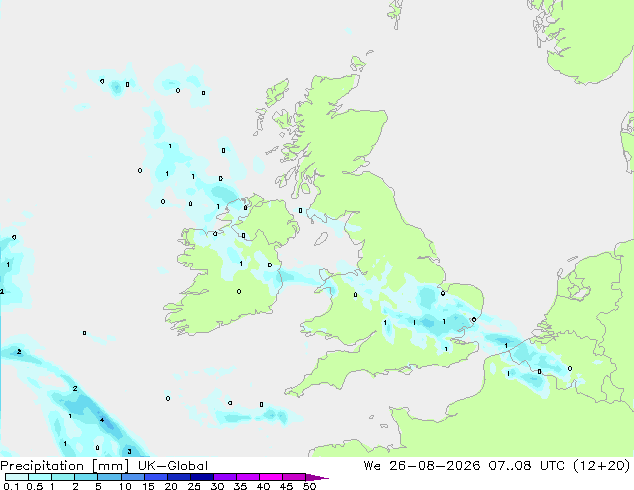The image size is (634, 490).
Task: Click the legend value "45"
Action: [286, 486]
